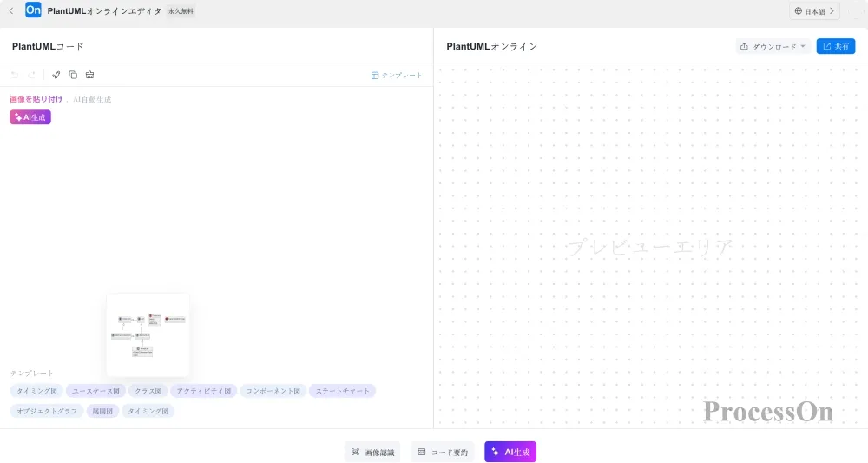The height and width of the screenshot is (463, 868).
Task: Select the アクティビティ図 template chip
Action: pos(204,391)
